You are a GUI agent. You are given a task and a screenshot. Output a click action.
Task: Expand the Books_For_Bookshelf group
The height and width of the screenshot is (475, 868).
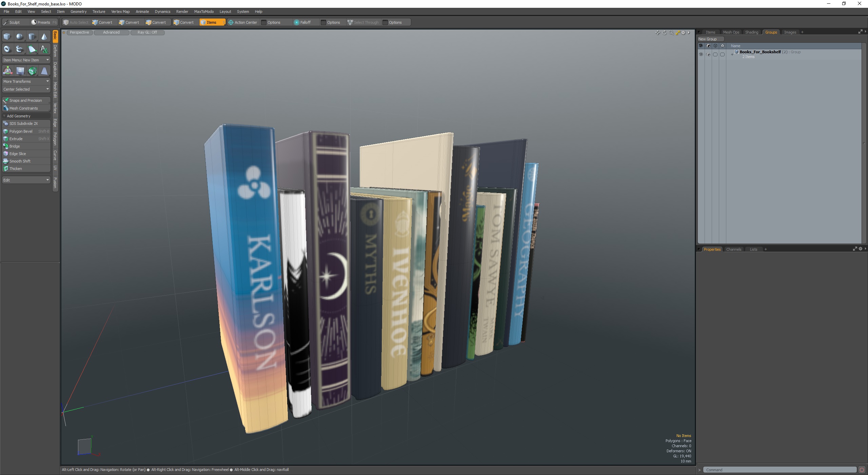(732, 55)
